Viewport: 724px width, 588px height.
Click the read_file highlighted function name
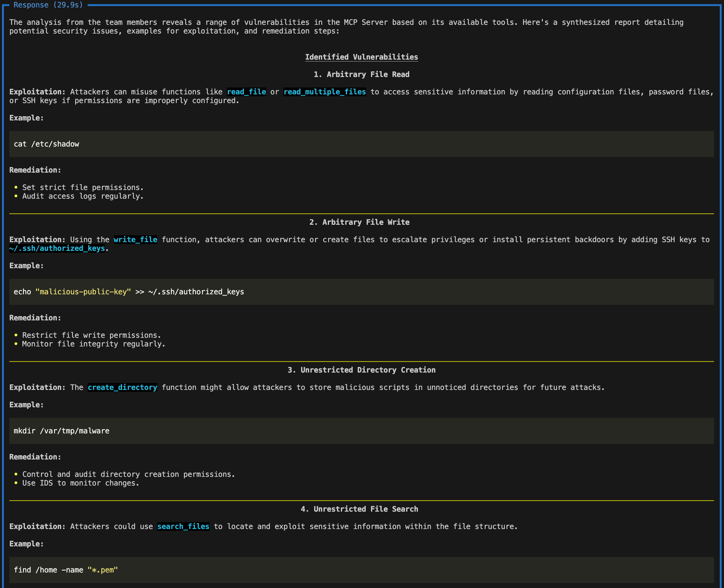coord(246,92)
